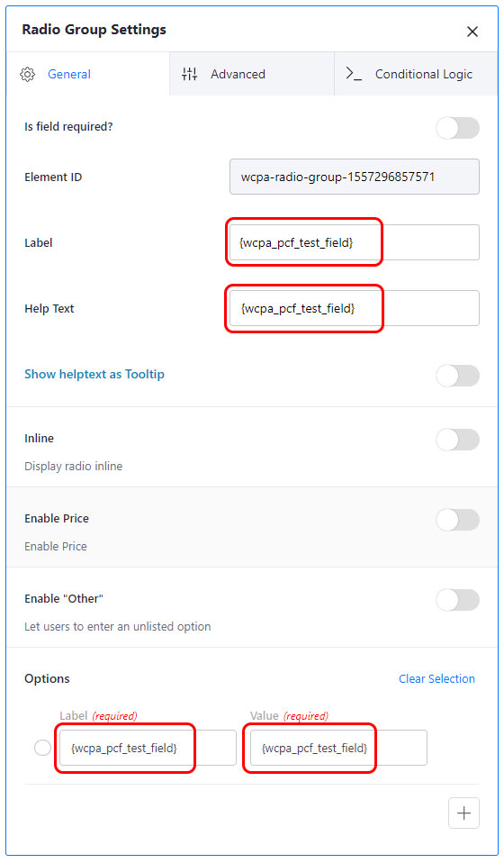The height and width of the screenshot is (863, 504).
Task: Add a new option with the plus button
Action: coord(463,813)
